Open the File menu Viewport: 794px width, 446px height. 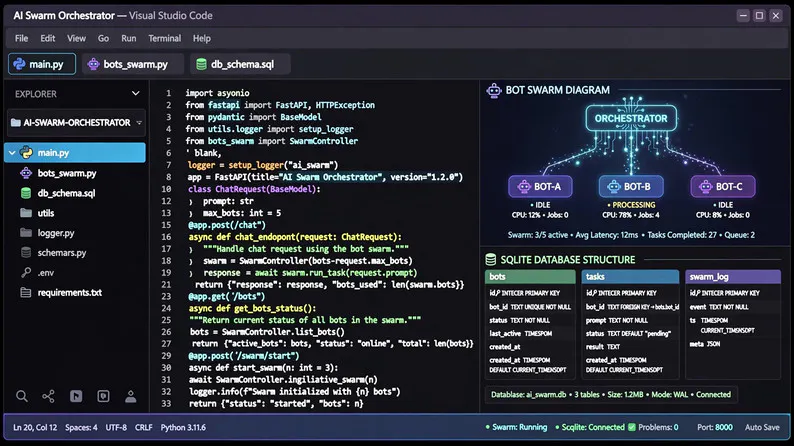[x=21, y=38]
